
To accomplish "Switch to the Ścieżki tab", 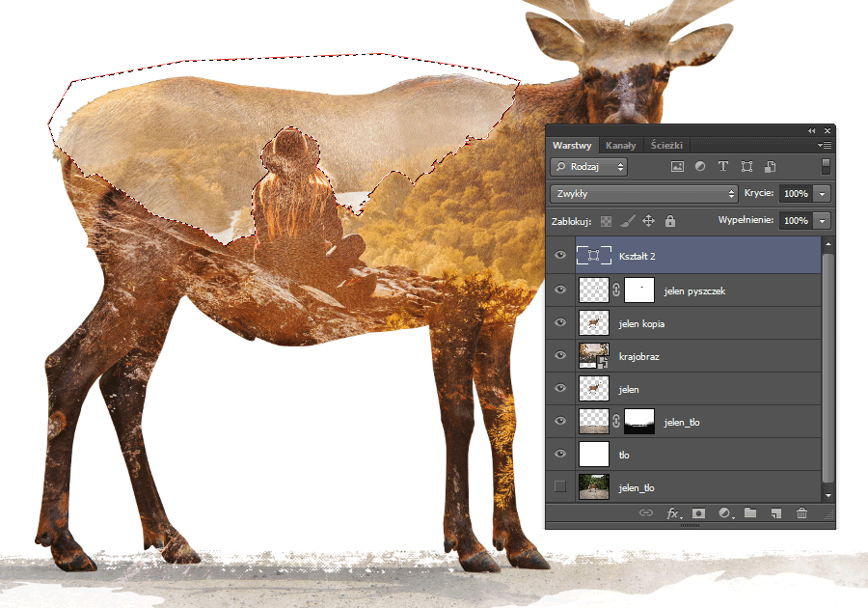I will click(x=666, y=146).
